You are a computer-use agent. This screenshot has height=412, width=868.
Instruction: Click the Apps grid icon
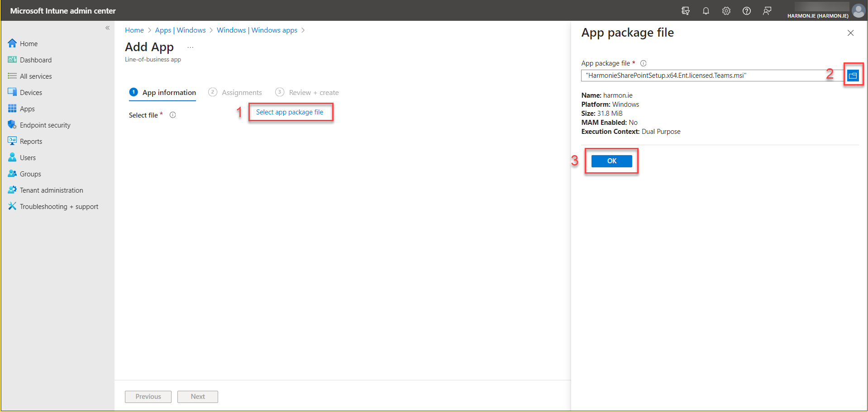pos(12,109)
